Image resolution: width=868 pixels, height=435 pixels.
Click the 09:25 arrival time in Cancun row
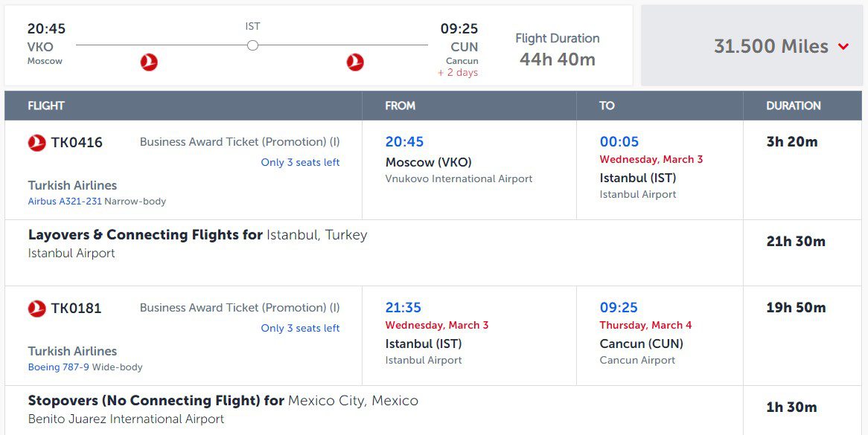pos(619,307)
